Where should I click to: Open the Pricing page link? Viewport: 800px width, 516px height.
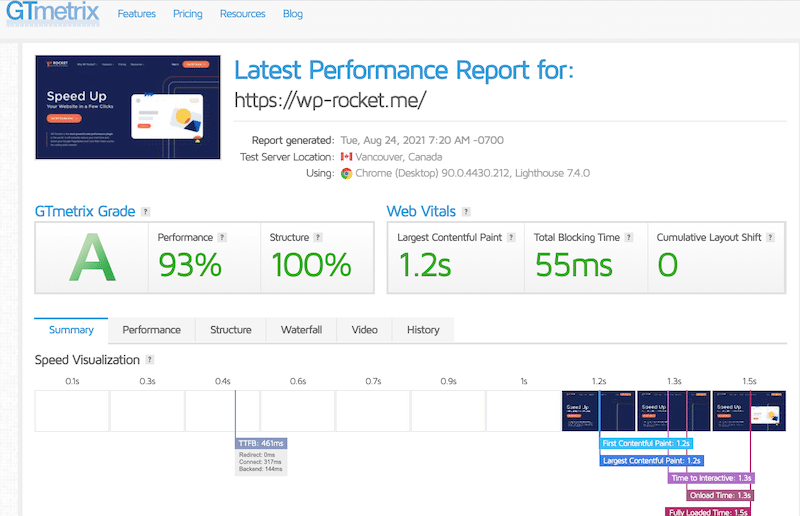coord(188,14)
